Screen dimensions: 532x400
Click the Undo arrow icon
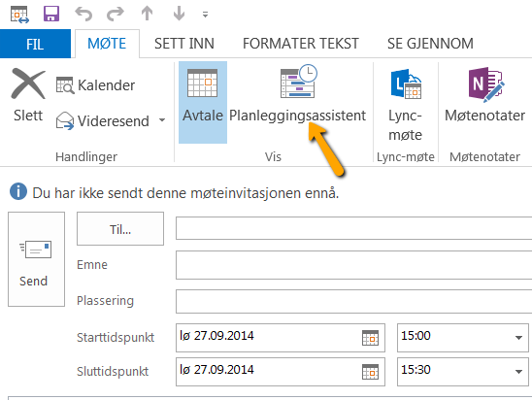(x=83, y=14)
